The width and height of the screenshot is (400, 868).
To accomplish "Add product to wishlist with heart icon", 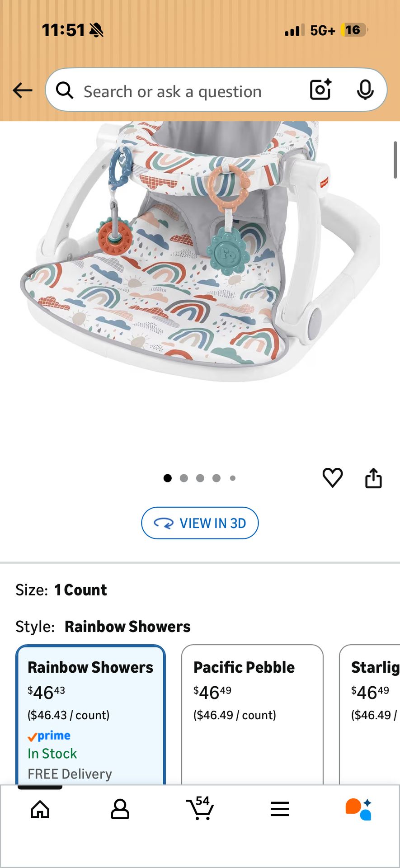I will (x=333, y=477).
